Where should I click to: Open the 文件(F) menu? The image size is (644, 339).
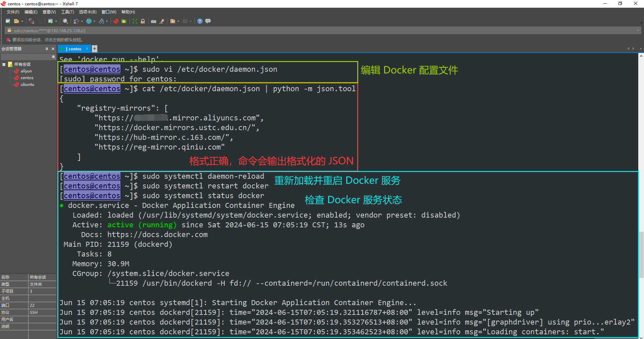[13, 12]
